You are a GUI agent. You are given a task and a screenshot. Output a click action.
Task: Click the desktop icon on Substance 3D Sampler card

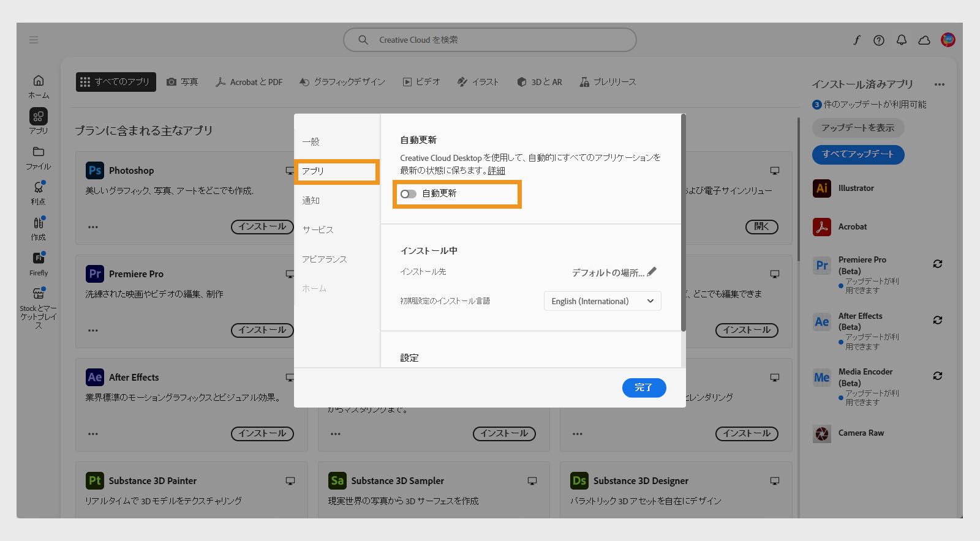532,481
